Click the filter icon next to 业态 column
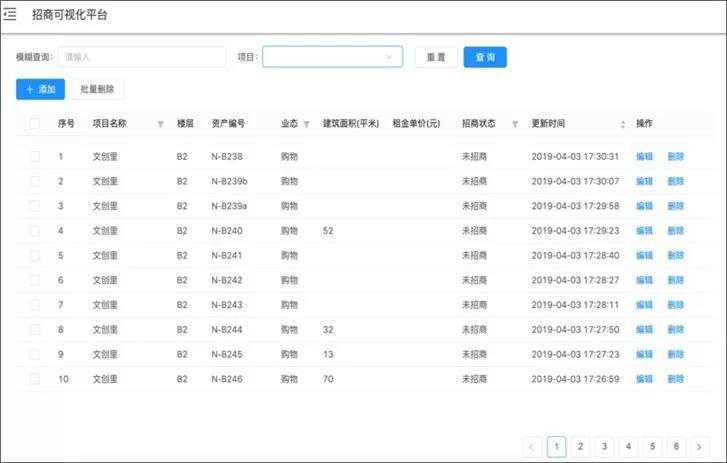Screen dimensions: 727x463 click(x=307, y=124)
